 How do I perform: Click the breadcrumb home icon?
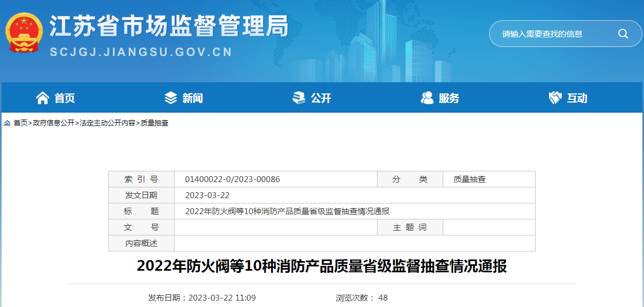7,123
